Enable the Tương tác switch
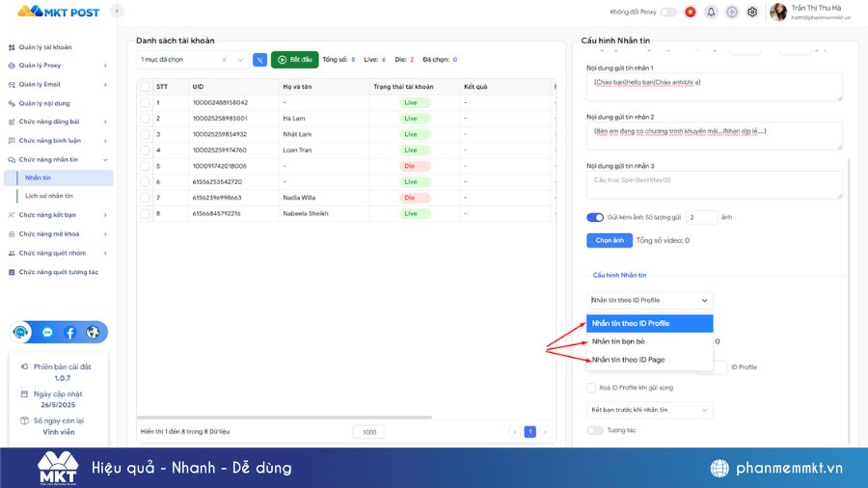The image size is (868, 488). pyautogui.click(x=595, y=430)
